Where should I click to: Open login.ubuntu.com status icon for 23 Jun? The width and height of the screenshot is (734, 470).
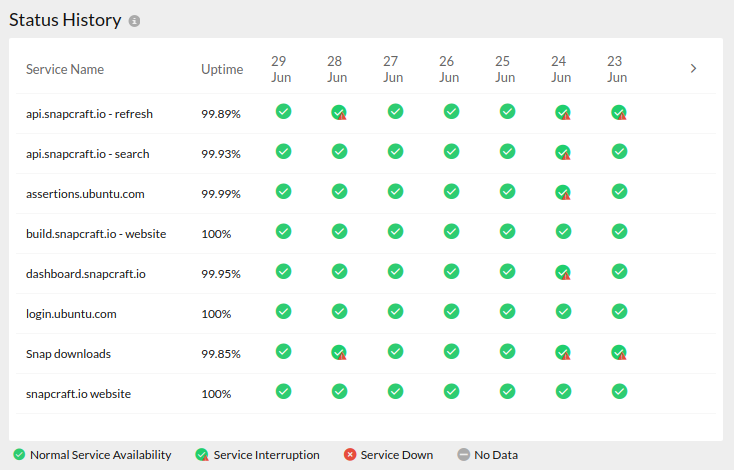[619, 311]
